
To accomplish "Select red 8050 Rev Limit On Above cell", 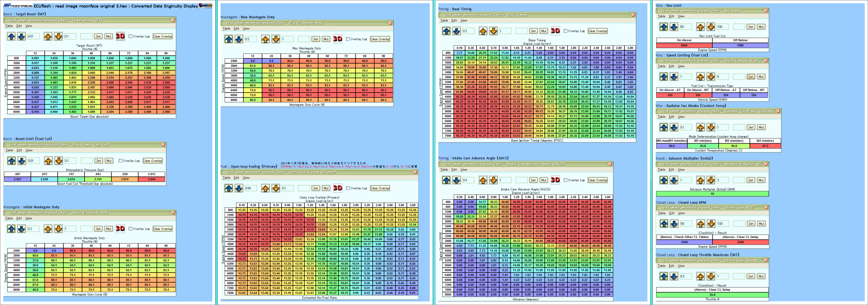I will coord(684,45).
